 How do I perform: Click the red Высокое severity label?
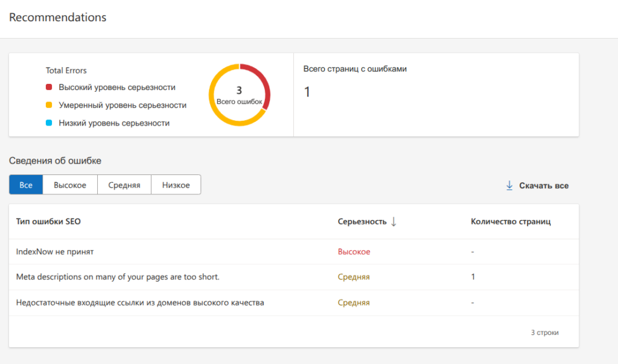tap(354, 252)
